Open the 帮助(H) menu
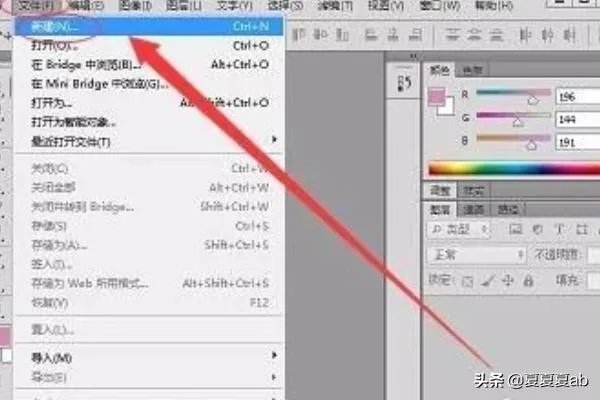This screenshot has height=400, width=600. (x=493, y=6)
